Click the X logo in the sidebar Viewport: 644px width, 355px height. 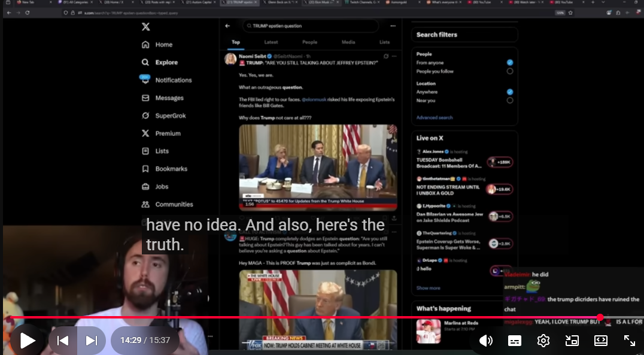[x=145, y=27]
